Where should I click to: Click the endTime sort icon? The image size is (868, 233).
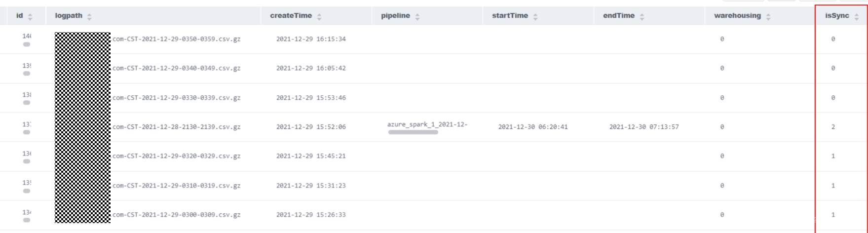[642, 17]
